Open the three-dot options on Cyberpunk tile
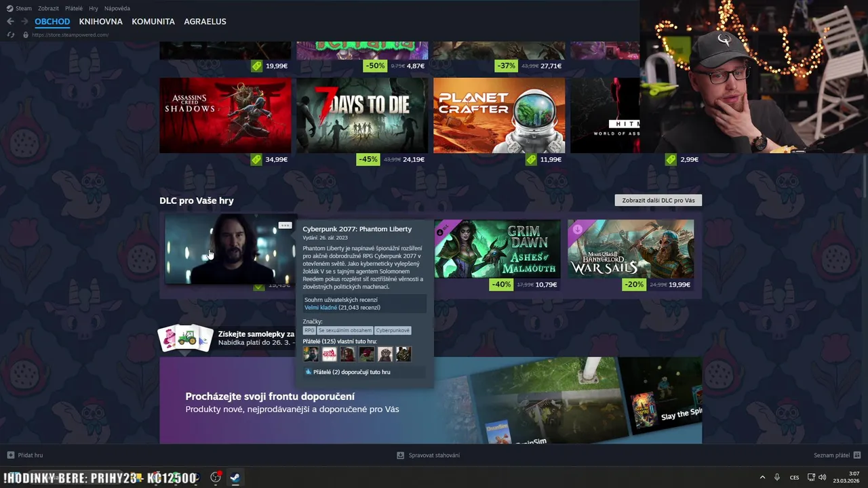Viewport: 868px width, 488px height. click(x=285, y=225)
